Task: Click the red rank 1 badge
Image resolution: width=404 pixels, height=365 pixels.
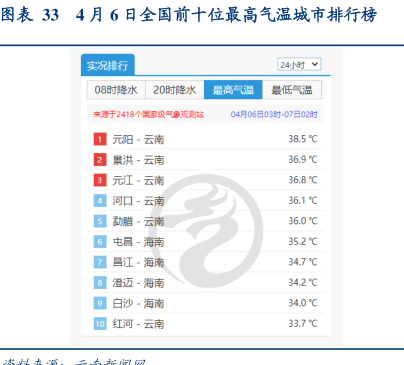Action: [100, 139]
